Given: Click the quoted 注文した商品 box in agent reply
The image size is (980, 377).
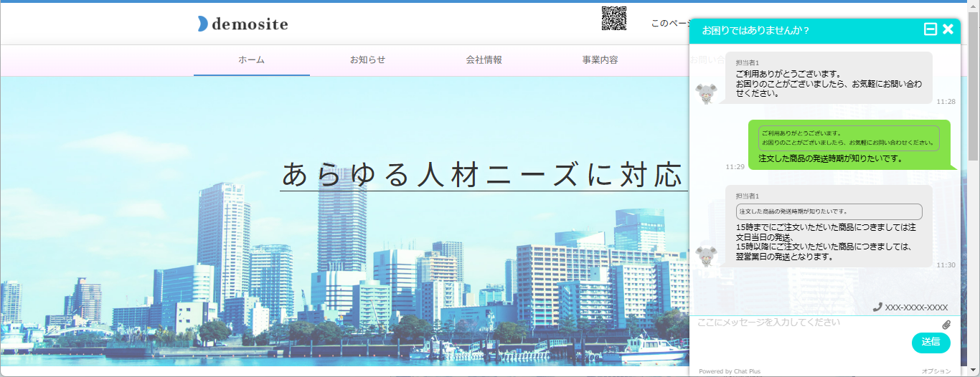Looking at the screenshot, I should tap(829, 211).
